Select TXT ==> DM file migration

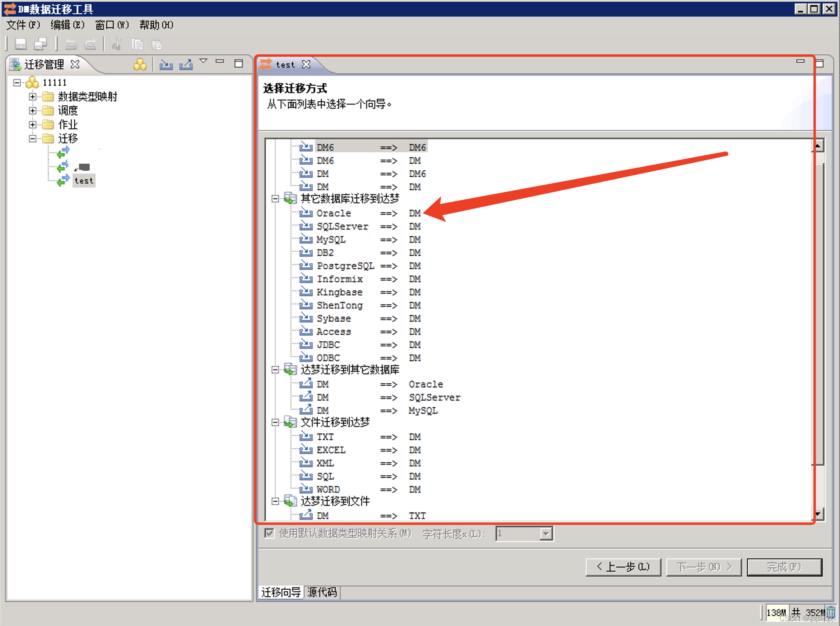360,437
